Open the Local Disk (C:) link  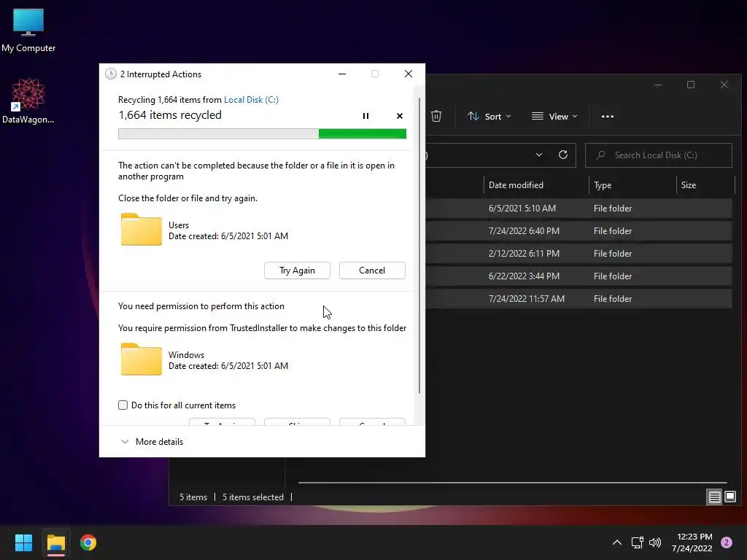251,99
